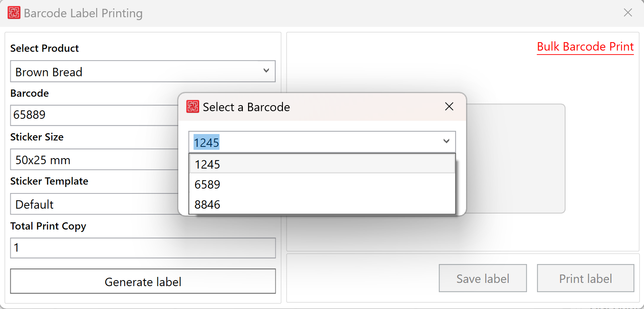The image size is (644, 309).
Task: Click the Generate label button
Action: tap(143, 281)
